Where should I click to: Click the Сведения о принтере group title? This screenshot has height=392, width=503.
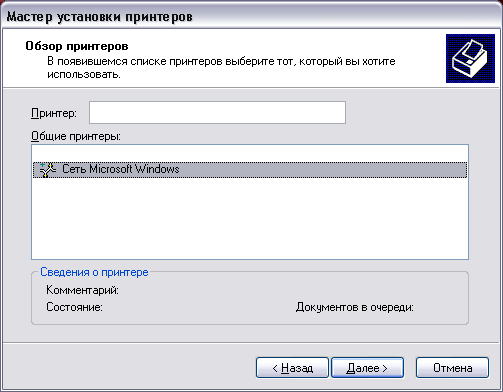click(x=94, y=272)
